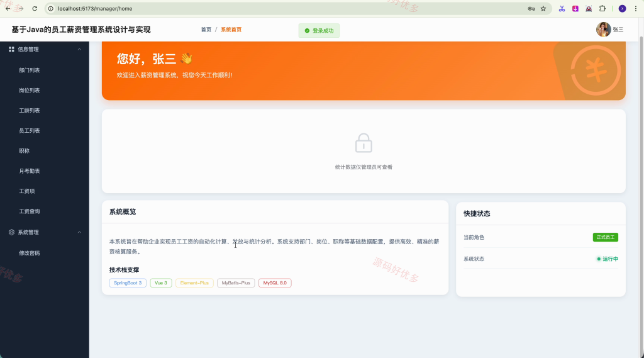Click user avatar photo of 张三
Screen dimensions: 644x358
pos(603,30)
